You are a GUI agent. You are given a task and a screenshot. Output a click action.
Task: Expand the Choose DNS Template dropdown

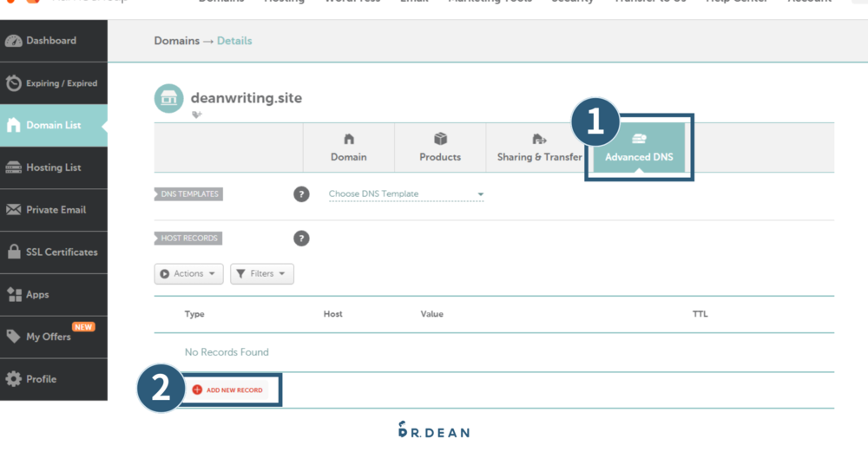(x=405, y=194)
